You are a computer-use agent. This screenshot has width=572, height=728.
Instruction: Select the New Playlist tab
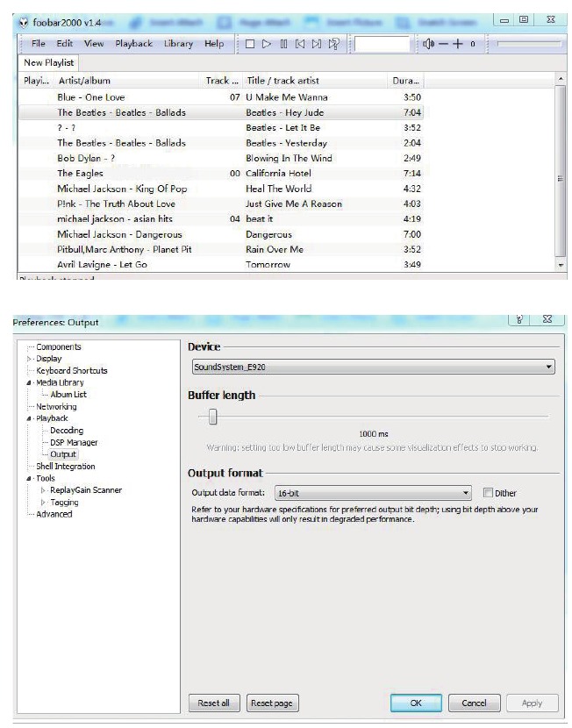click(48, 62)
